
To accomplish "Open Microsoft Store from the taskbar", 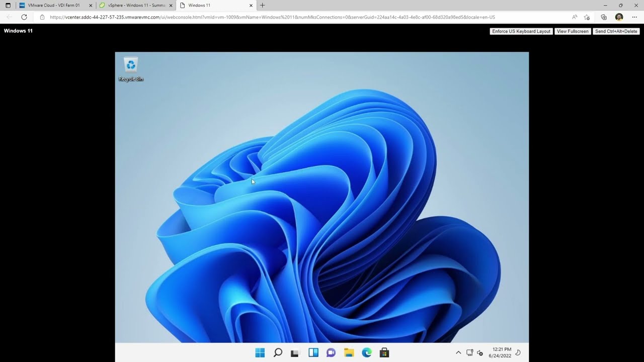I will click(x=384, y=352).
